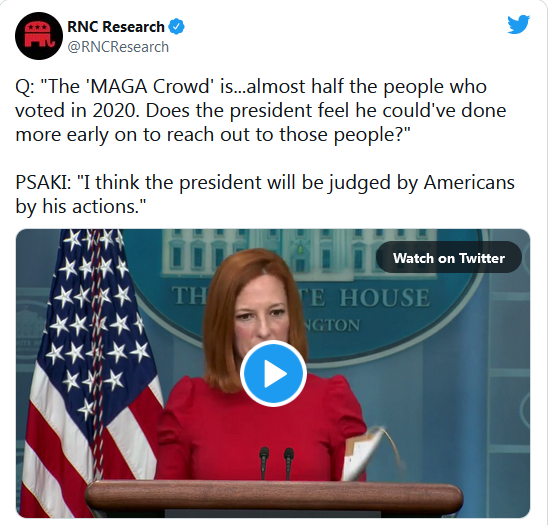Click the podium microphones in the video
The height and width of the screenshot is (525, 556).
[276, 463]
